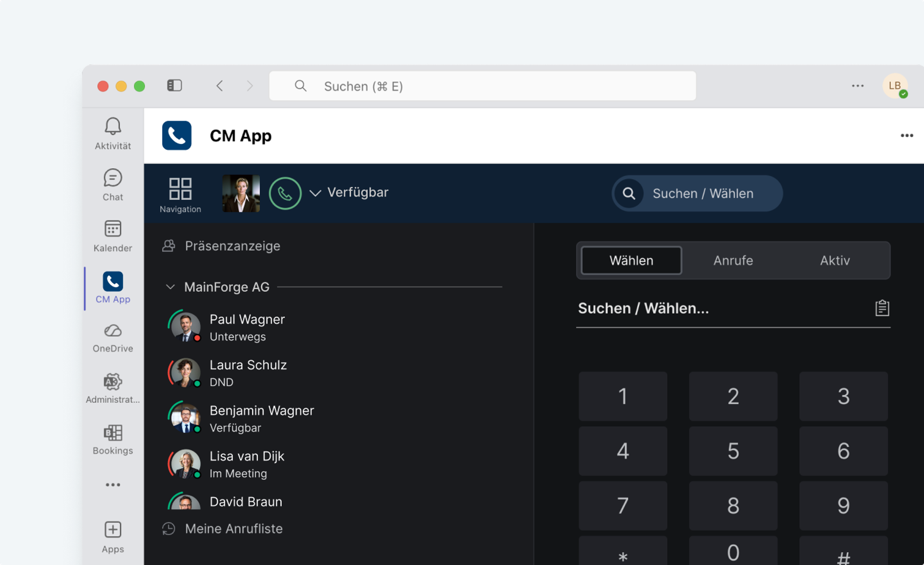The image size is (924, 565).
Task: Dial digit 5 on keypad
Action: point(733,451)
